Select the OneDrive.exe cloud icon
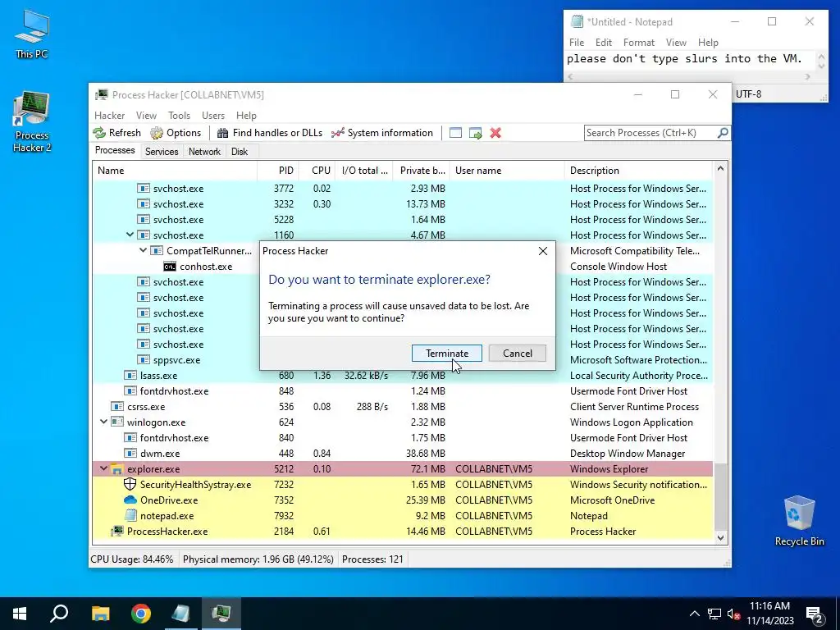Viewport: 840px width, 630px height. (130, 500)
